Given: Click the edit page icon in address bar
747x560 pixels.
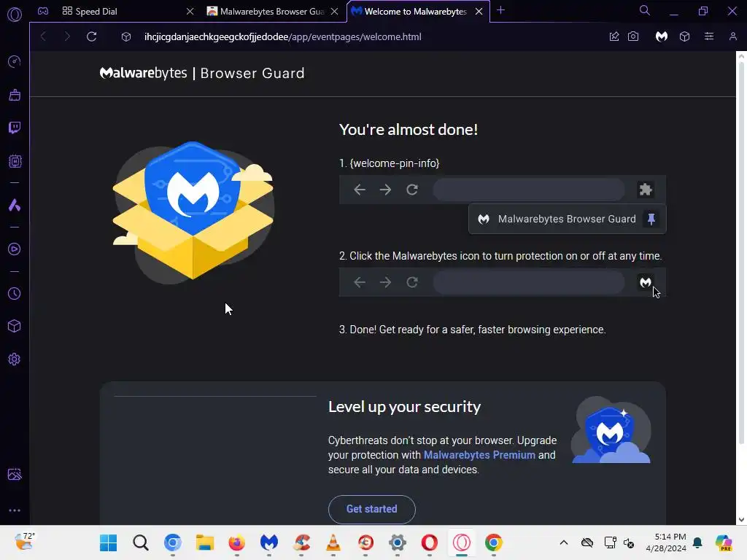Looking at the screenshot, I should tap(614, 36).
